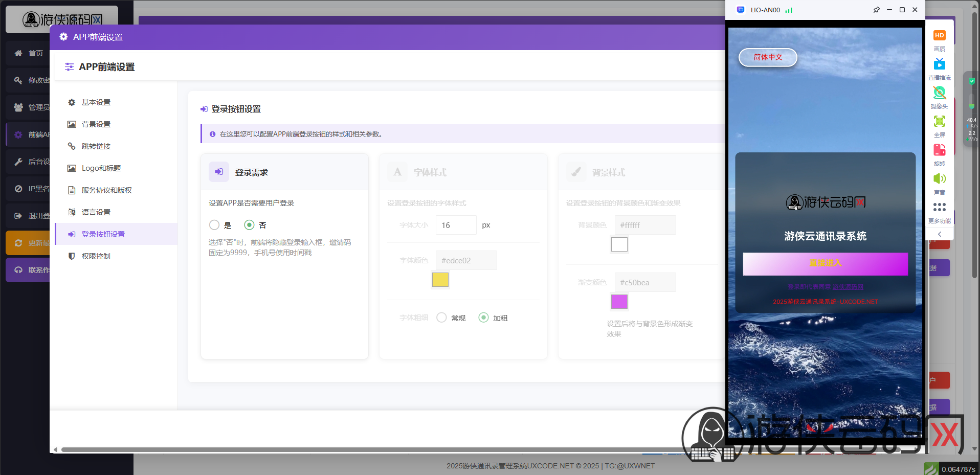Screen dimensions: 980x475
Task: Click the 字体样式 card A icon
Action: pos(397,172)
